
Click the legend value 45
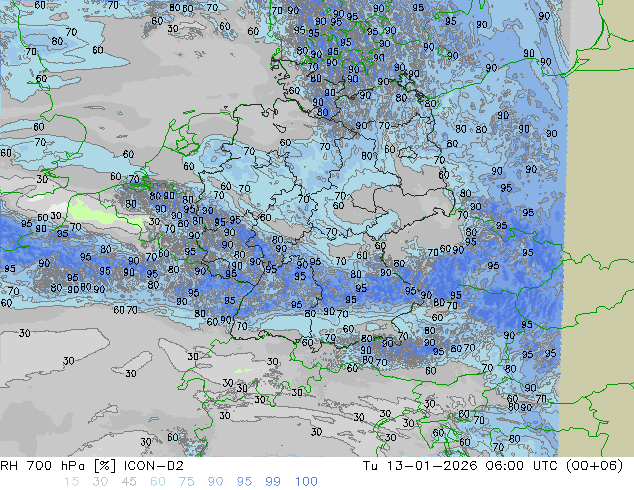[x=129, y=482]
